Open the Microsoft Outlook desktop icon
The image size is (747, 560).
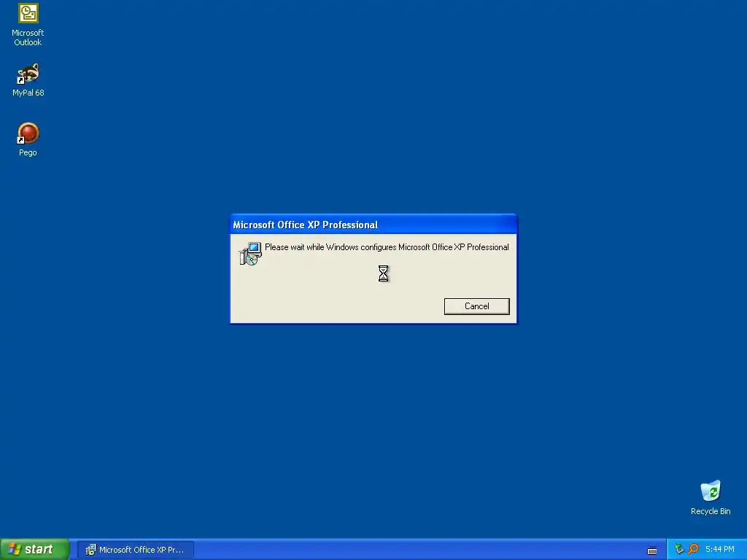pos(28,25)
